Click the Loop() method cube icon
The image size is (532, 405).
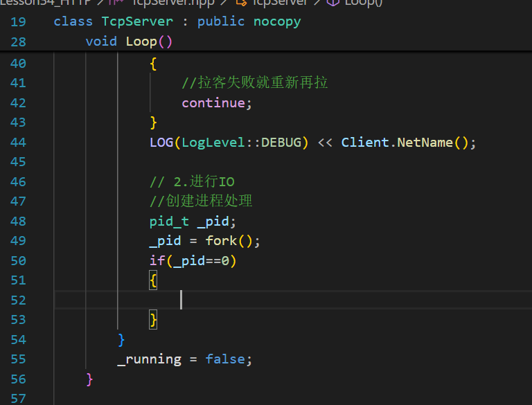click(x=332, y=3)
